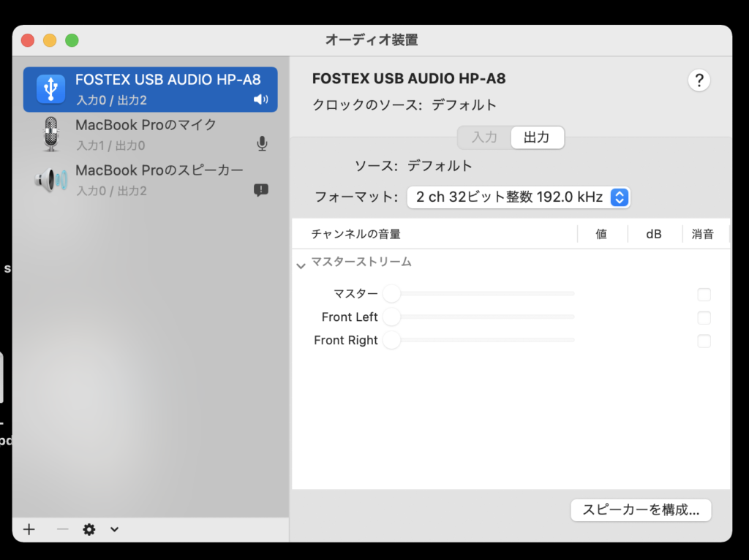The height and width of the screenshot is (560, 749).
Task: Click the マスター volume slider knob
Action: [x=391, y=294]
